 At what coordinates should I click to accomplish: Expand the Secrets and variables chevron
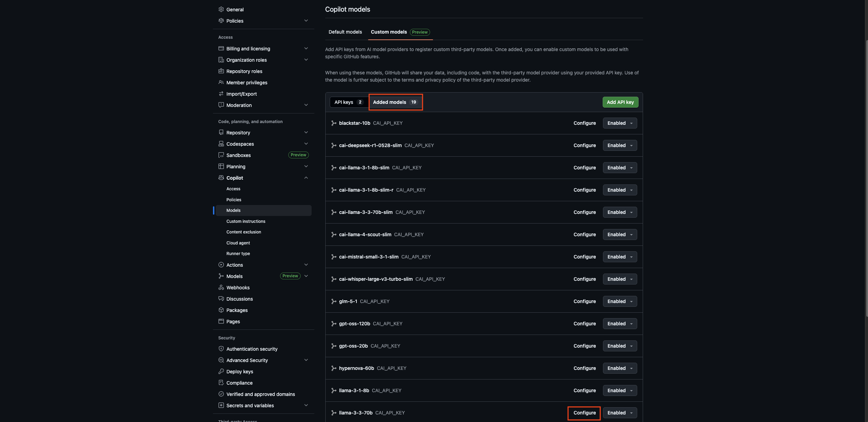306,405
